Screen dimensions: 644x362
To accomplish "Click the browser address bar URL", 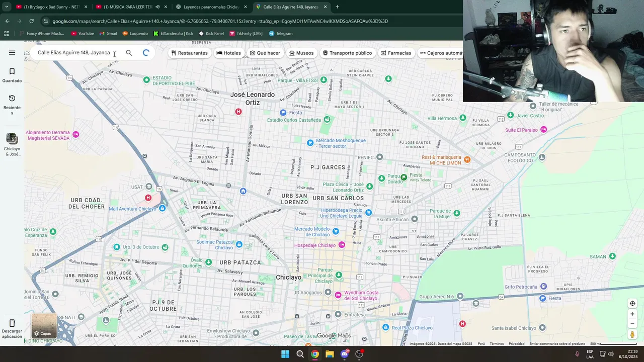I will tap(220, 21).
